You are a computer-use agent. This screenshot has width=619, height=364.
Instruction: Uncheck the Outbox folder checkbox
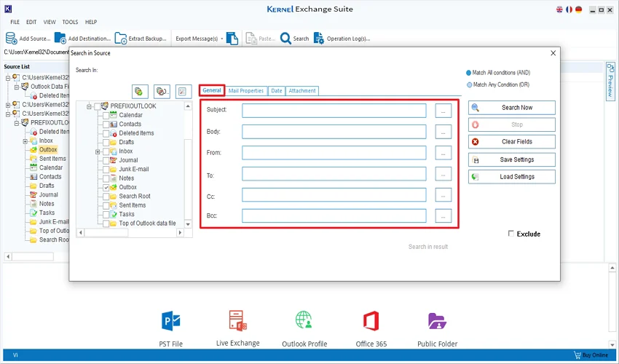(x=106, y=188)
